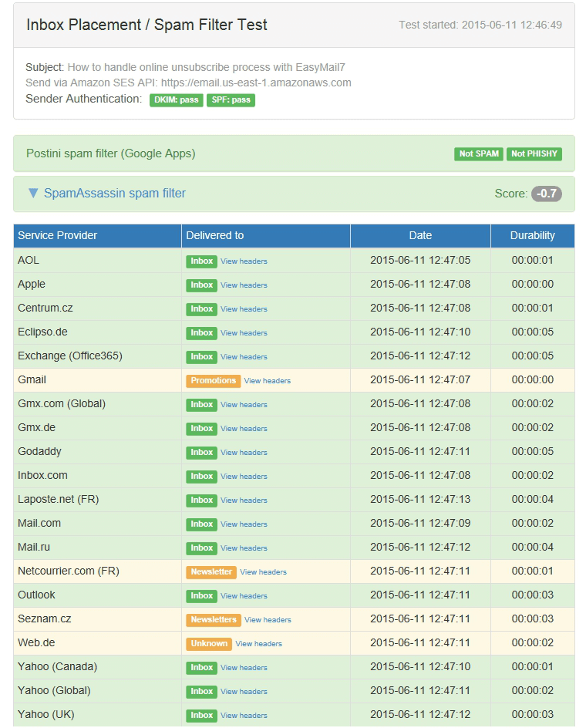
Task: Select the Godaddy provider name
Action: pos(39,452)
